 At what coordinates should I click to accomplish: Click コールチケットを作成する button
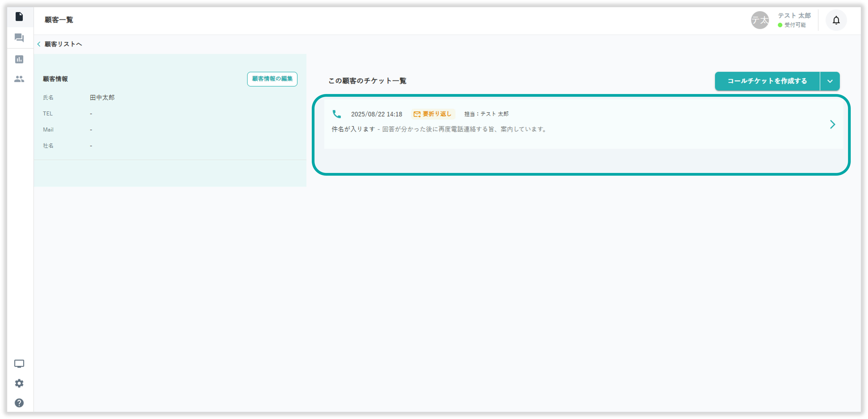pyautogui.click(x=767, y=81)
